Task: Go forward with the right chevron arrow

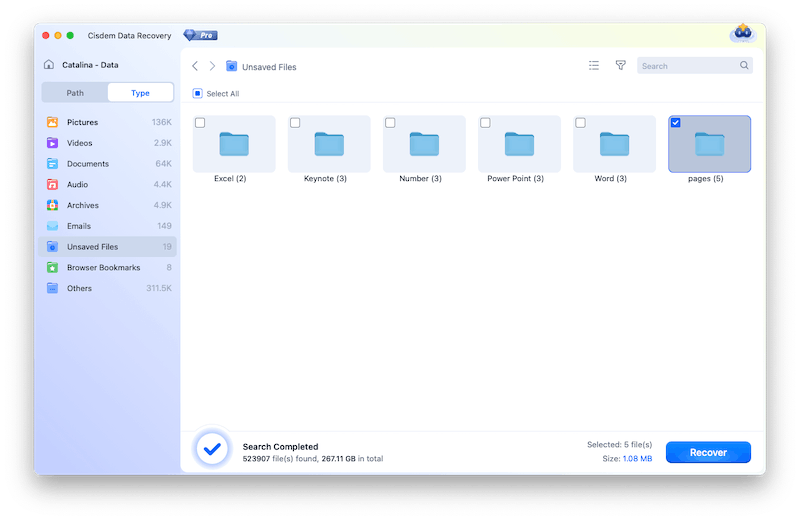Action: [x=212, y=66]
